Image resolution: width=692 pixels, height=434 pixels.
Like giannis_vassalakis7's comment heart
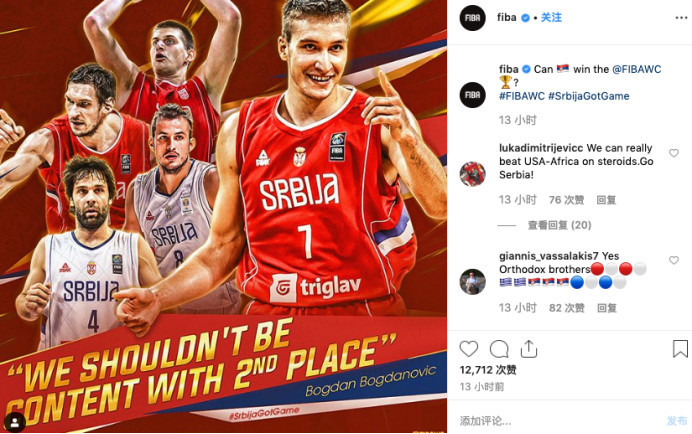674,260
